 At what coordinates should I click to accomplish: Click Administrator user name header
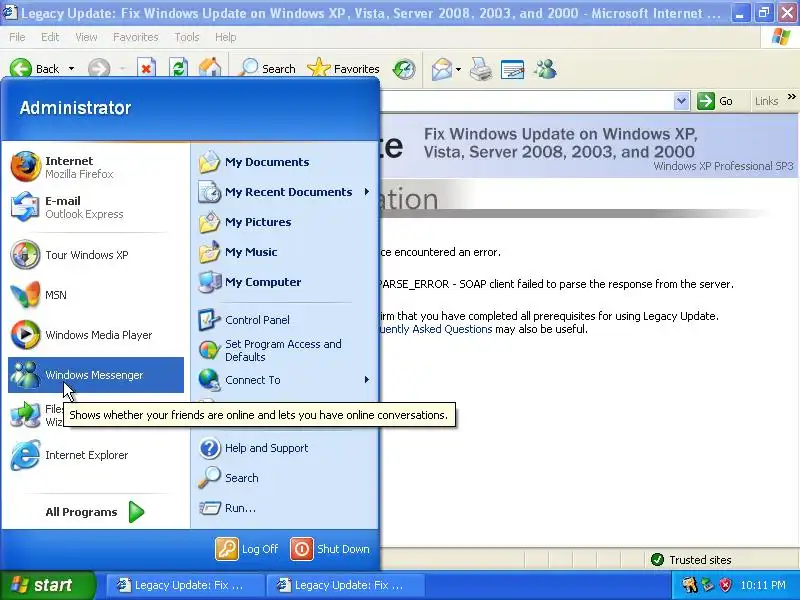click(76, 108)
